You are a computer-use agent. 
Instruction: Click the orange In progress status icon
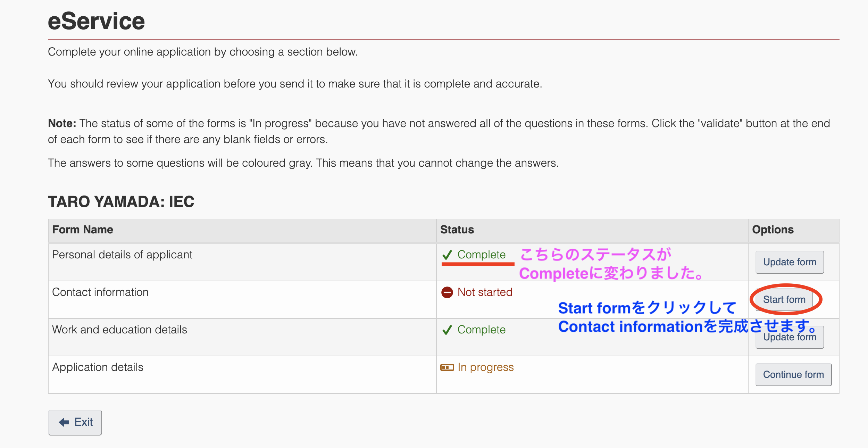coord(447,367)
